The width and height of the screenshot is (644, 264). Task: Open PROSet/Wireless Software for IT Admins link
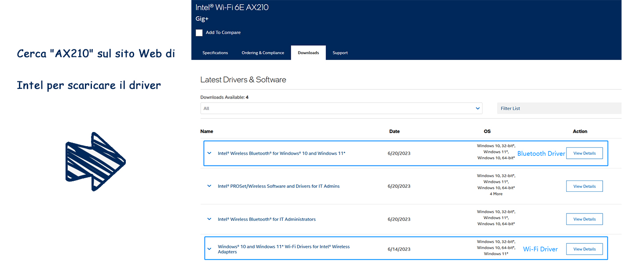(x=278, y=186)
